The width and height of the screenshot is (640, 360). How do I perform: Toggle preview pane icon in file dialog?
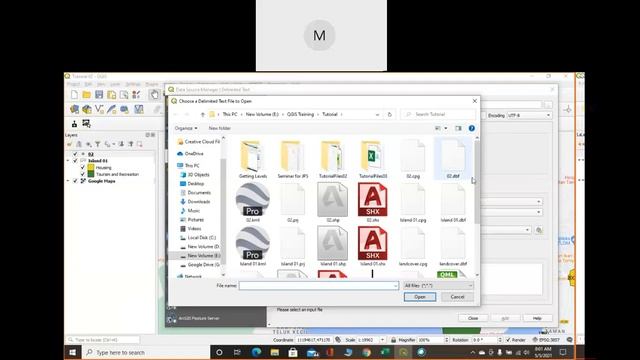pyautogui.click(x=458, y=128)
